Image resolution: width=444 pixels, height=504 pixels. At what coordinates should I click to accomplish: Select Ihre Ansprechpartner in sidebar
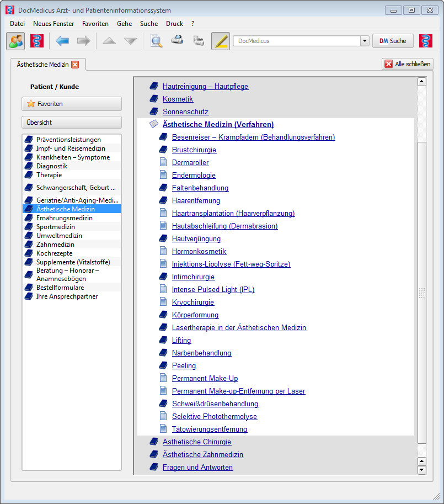click(72, 296)
